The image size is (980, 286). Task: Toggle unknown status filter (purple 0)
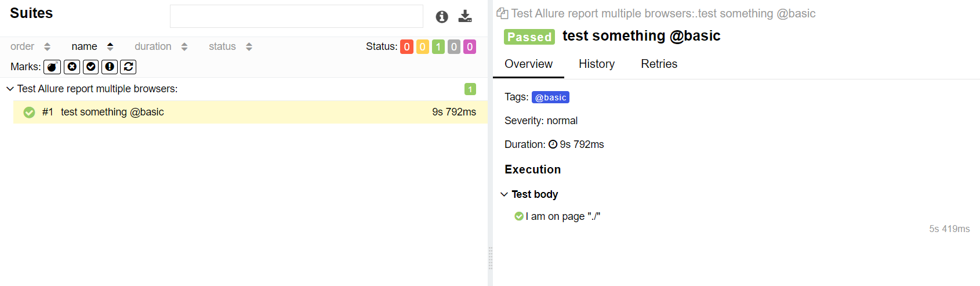tap(470, 46)
